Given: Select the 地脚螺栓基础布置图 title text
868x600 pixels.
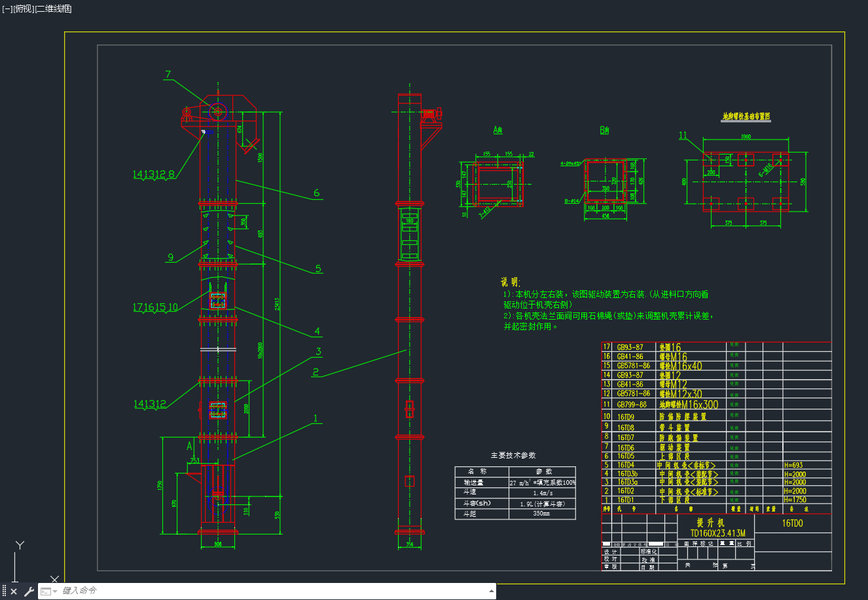Looking at the screenshot, I should pos(746,116).
